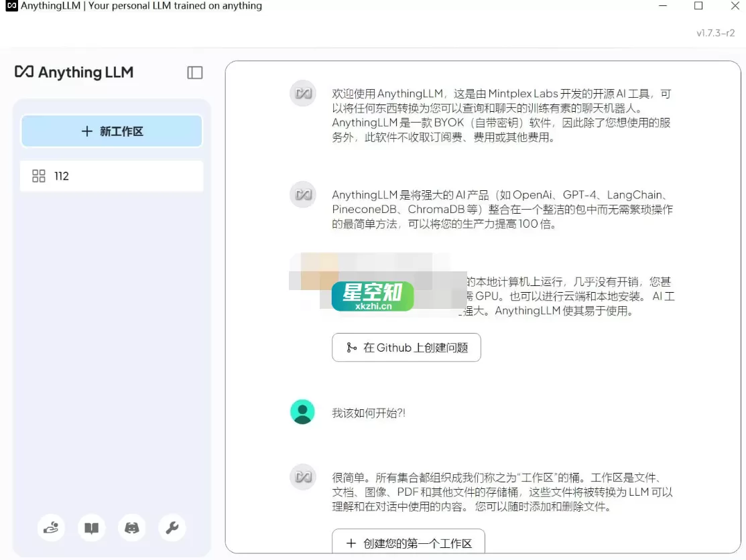
Task: Click the AnythingLLM avatar on the first message
Action: tap(302, 94)
